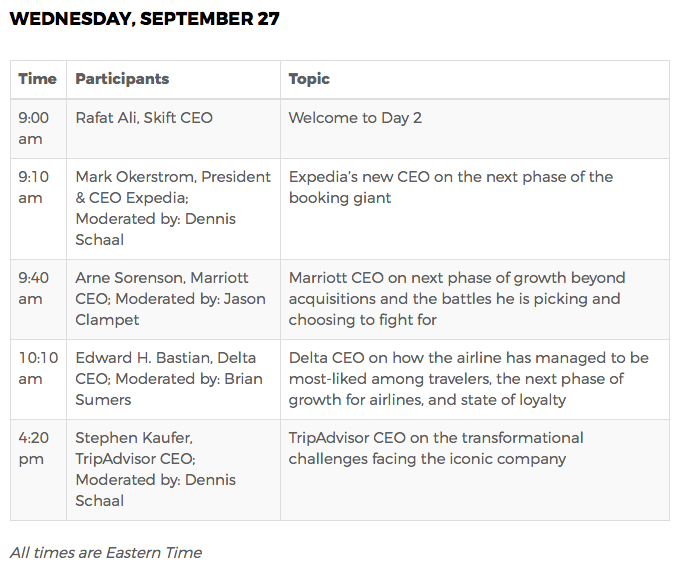Click the 9:40 am time cell

point(38,300)
